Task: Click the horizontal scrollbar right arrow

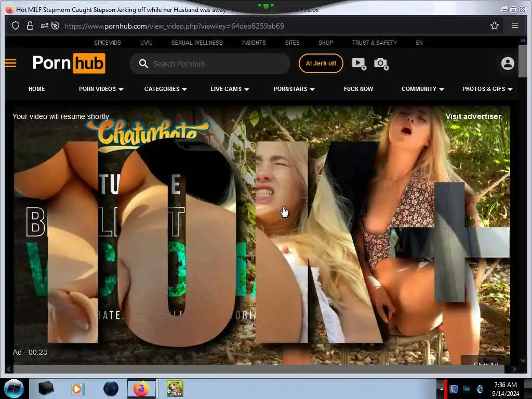Action: click(514, 369)
